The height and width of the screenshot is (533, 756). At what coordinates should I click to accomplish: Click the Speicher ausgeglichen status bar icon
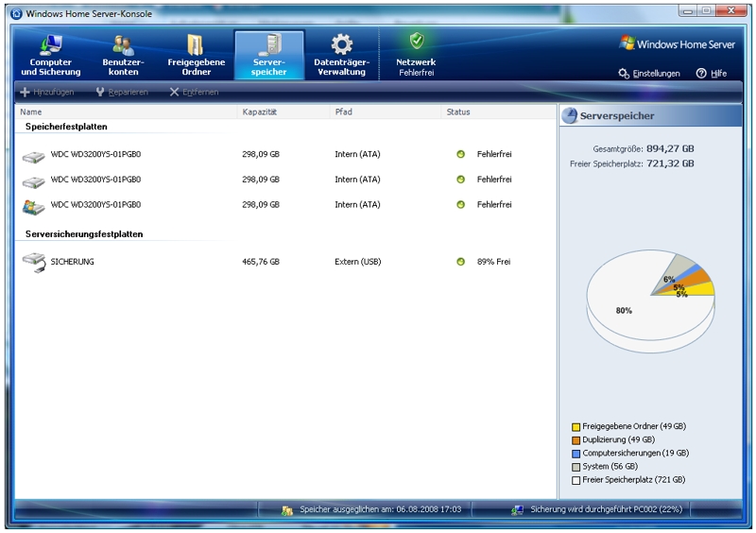[x=287, y=510]
